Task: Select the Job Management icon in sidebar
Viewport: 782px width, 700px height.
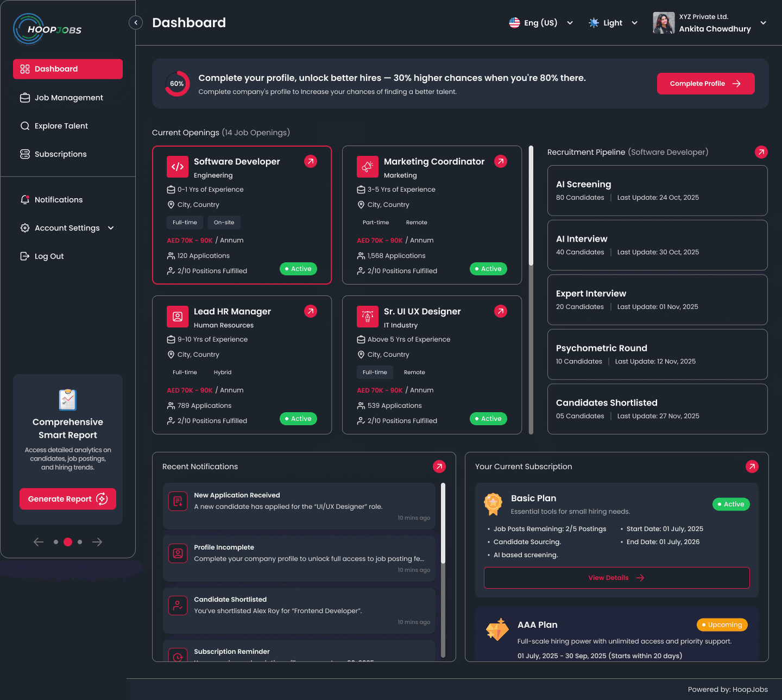Action: pos(25,97)
